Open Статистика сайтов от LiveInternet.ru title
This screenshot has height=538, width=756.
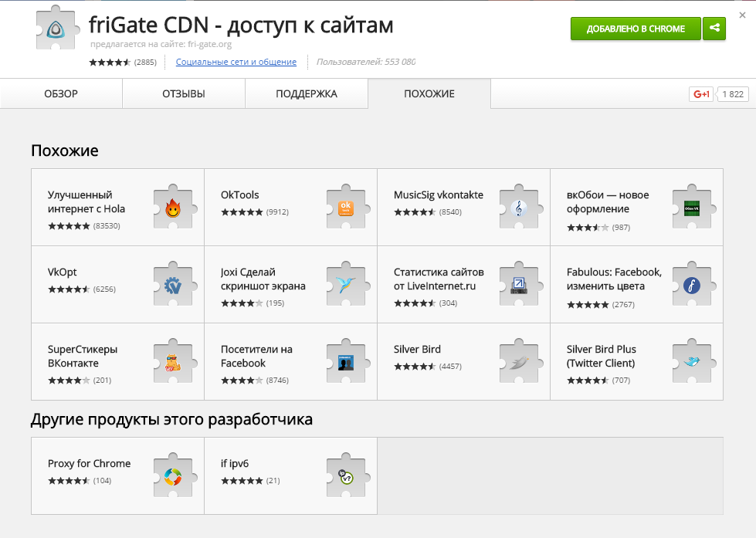click(439, 279)
